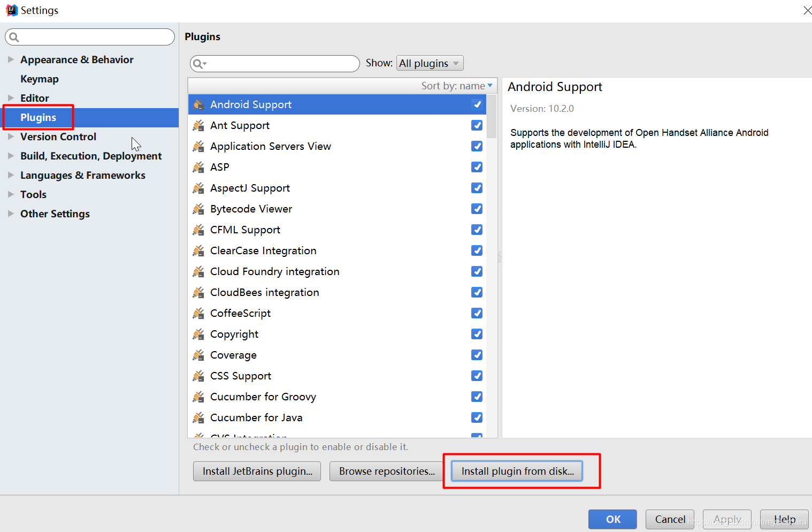Uncheck the Copyright plugin checkbox
Image resolution: width=812 pixels, height=532 pixels.
477,334
